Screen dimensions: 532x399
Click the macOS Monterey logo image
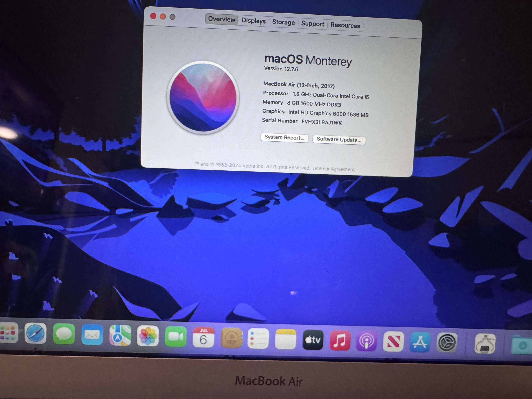click(203, 97)
